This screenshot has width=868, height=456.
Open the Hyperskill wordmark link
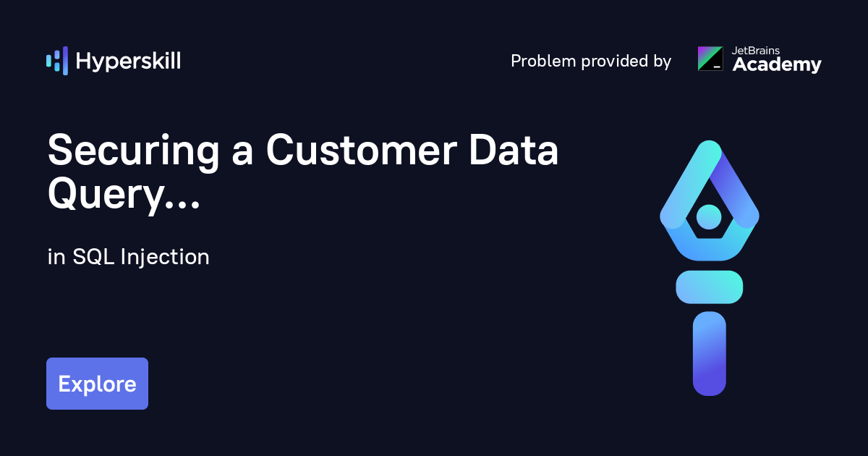[128, 62]
